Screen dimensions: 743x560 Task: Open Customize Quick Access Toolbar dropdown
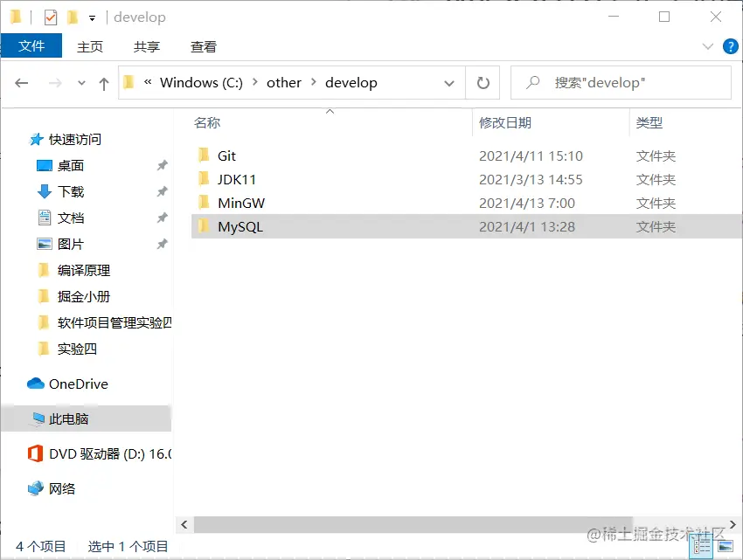(93, 18)
